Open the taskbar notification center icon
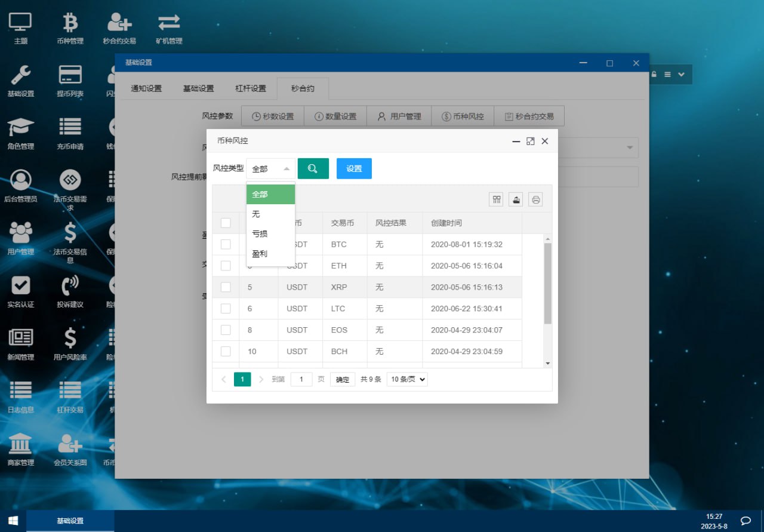Screen dimensions: 764x532 tap(745, 521)
